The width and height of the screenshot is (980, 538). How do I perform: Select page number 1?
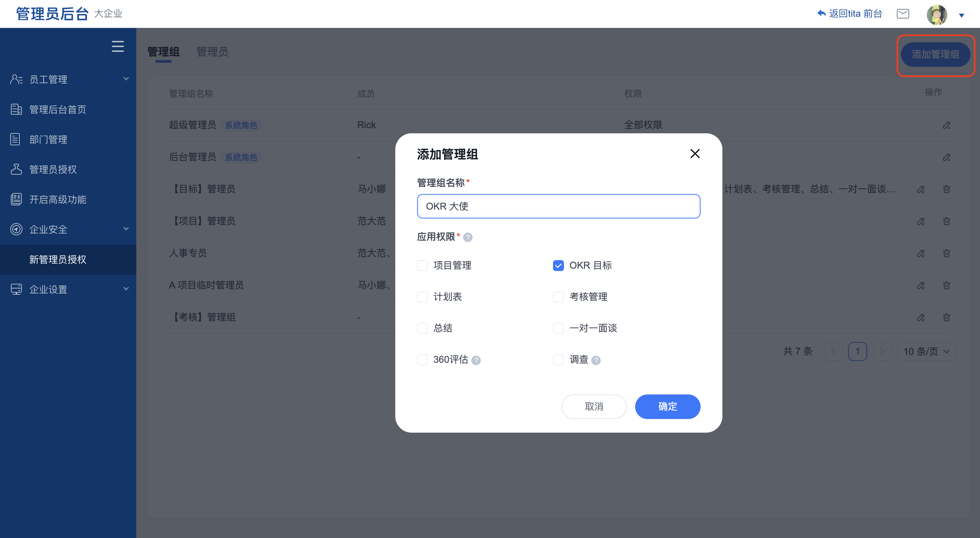pyautogui.click(x=857, y=352)
